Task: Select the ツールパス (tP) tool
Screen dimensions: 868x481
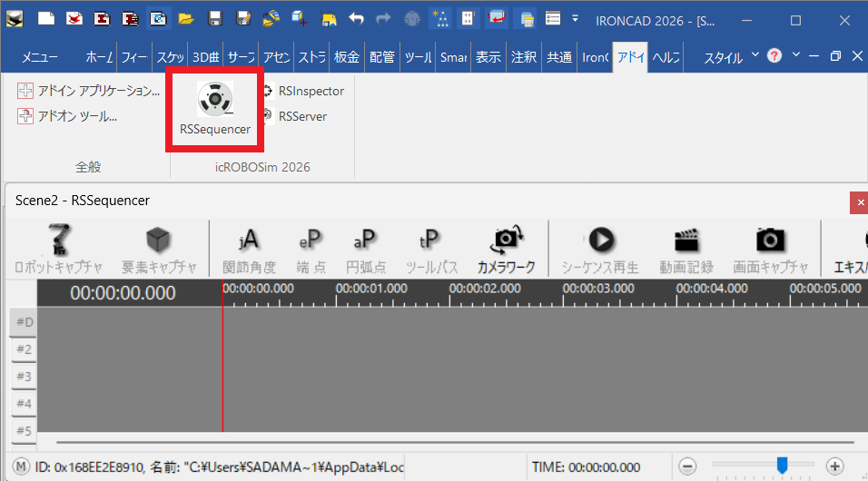Action: (431, 250)
